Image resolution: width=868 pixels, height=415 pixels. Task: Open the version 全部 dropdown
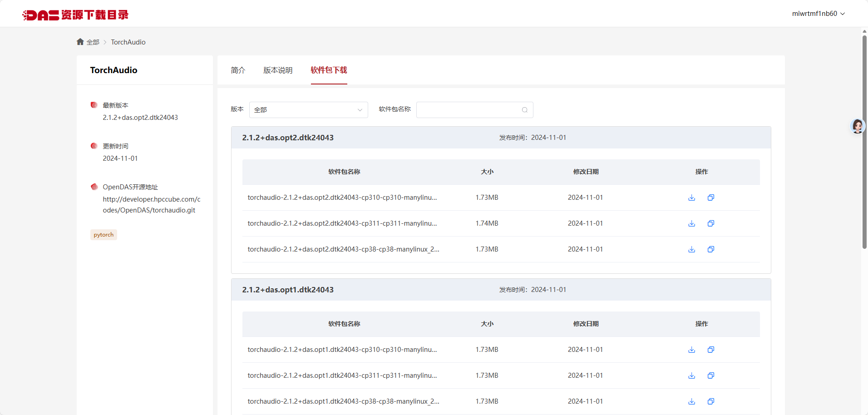(x=309, y=110)
